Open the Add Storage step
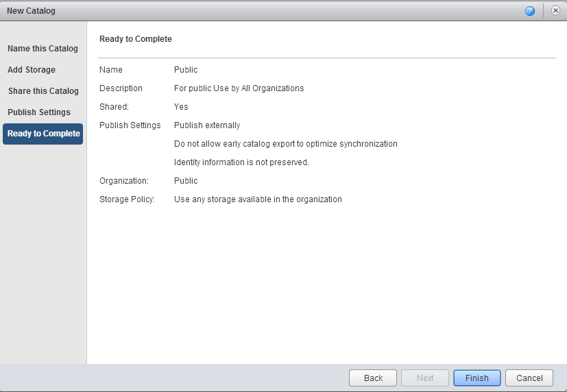This screenshot has width=567, height=392. (32, 70)
